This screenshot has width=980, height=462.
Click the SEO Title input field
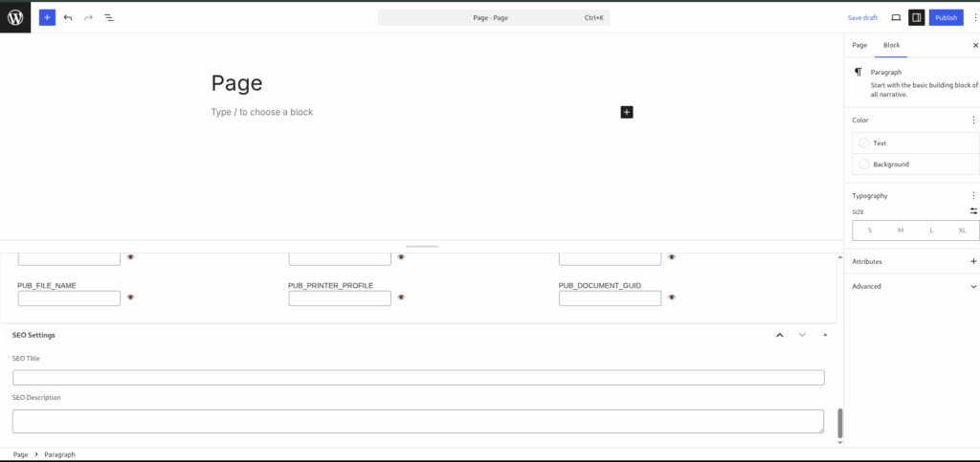[418, 378]
